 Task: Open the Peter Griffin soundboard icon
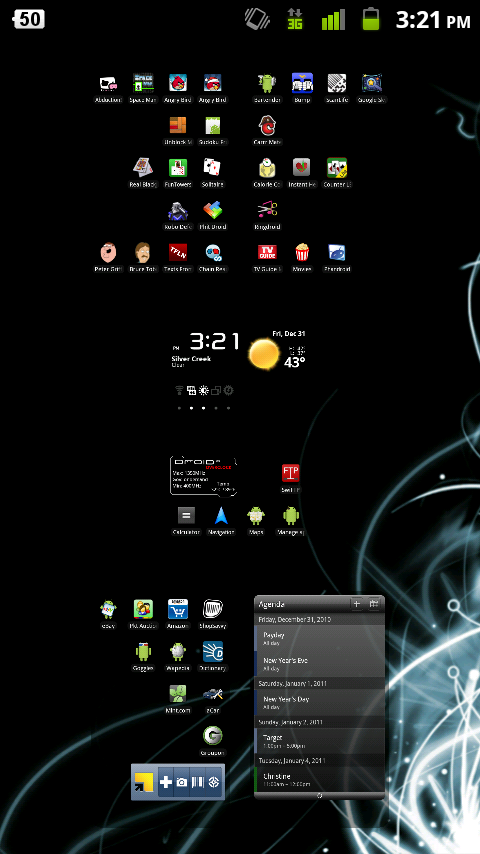tap(108, 253)
